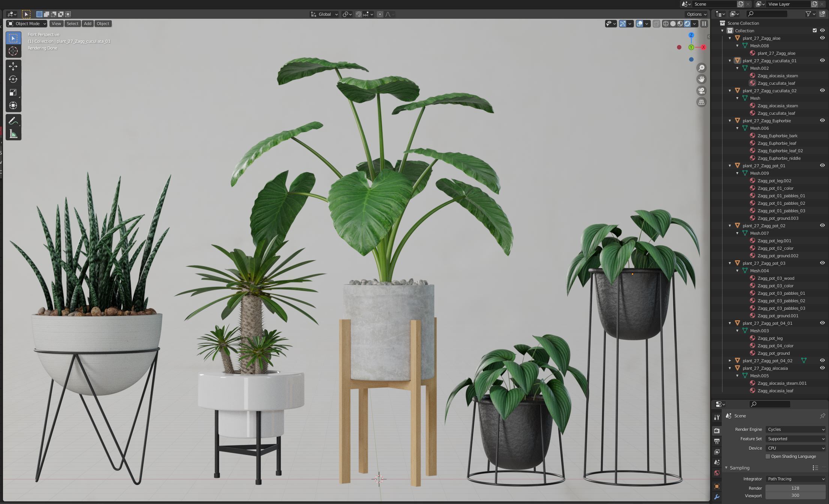Select Zagg_pot_03_wood material in outliner
829x504 pixels.
[x=776, y=278]
